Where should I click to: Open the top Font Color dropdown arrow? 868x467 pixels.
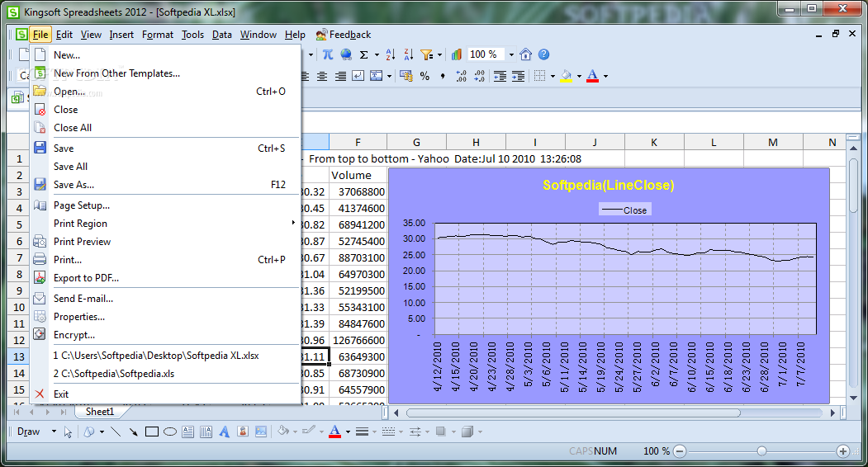605,77
